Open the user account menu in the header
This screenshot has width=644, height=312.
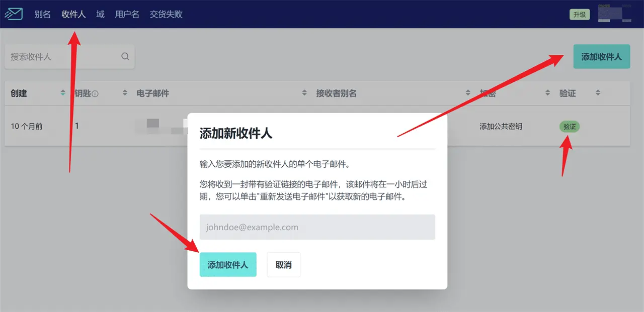pyautogui.click(x=614, y=14)
